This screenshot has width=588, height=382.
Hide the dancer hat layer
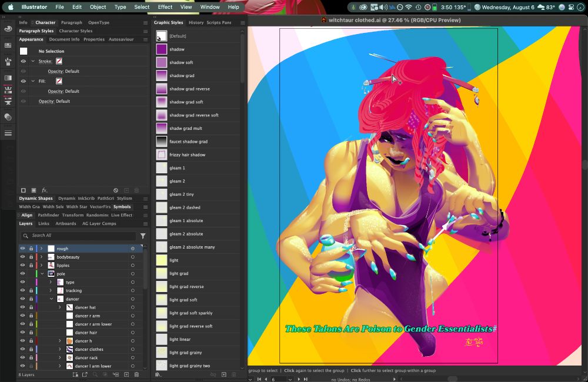point(22,307)
